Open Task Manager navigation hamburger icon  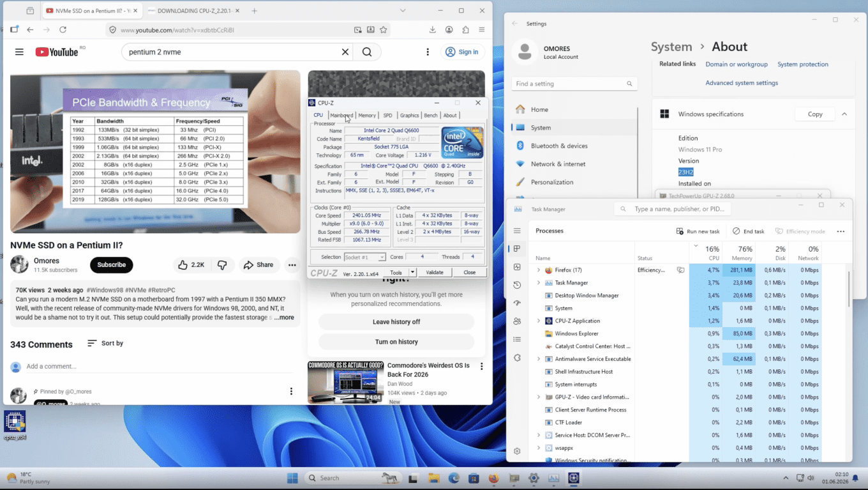(x=517, y=231)
